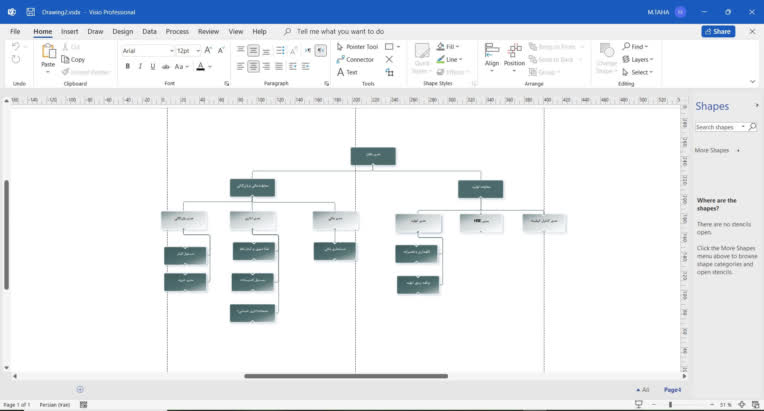Click the All pages button
Image resolution: width=764 pixels, height=411 pixels.
[643, 390]
